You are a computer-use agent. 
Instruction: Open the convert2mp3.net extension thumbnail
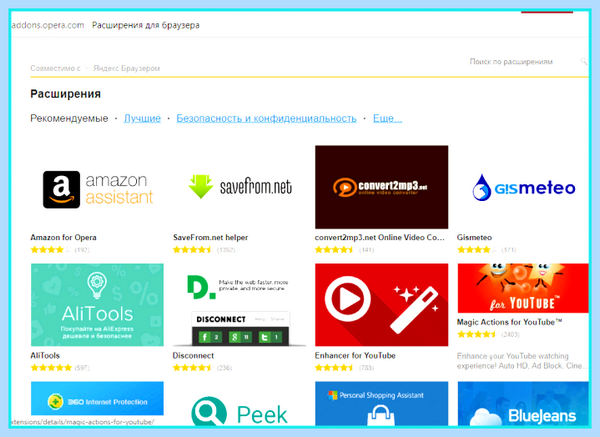tap(382, 187)
